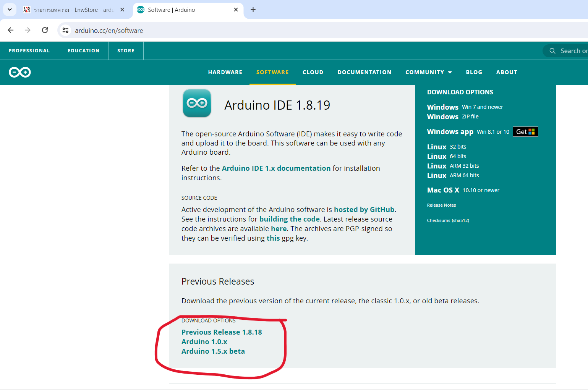This screenshot has height=390, width=588.
Task: Click the DOWNLOAD OPTIONS sidebar heading
Action: [x=460, y=92]
